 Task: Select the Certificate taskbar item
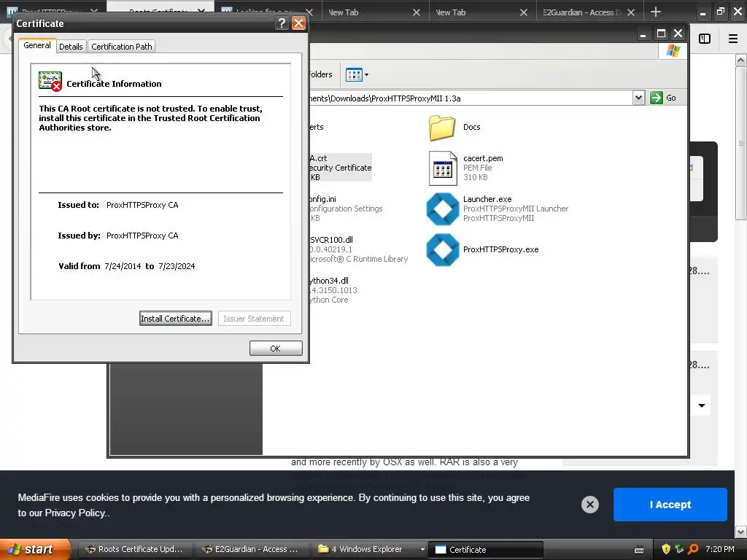[485, 550]
